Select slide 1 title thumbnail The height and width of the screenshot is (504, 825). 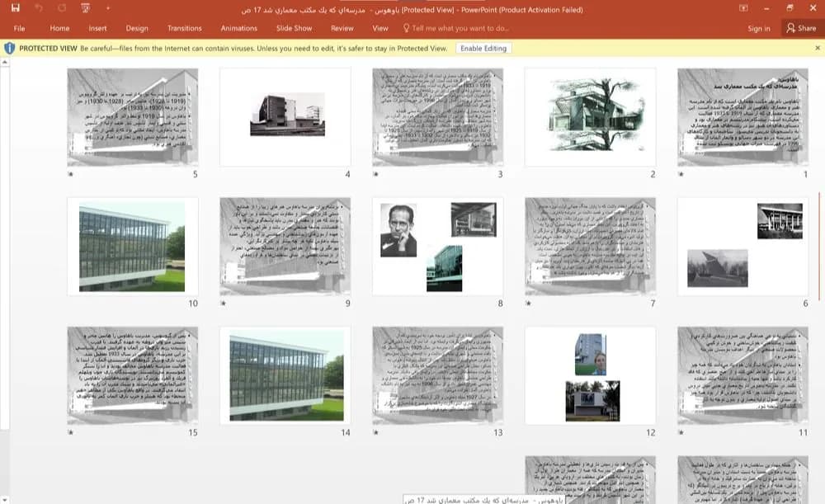(x=743, y=117)
